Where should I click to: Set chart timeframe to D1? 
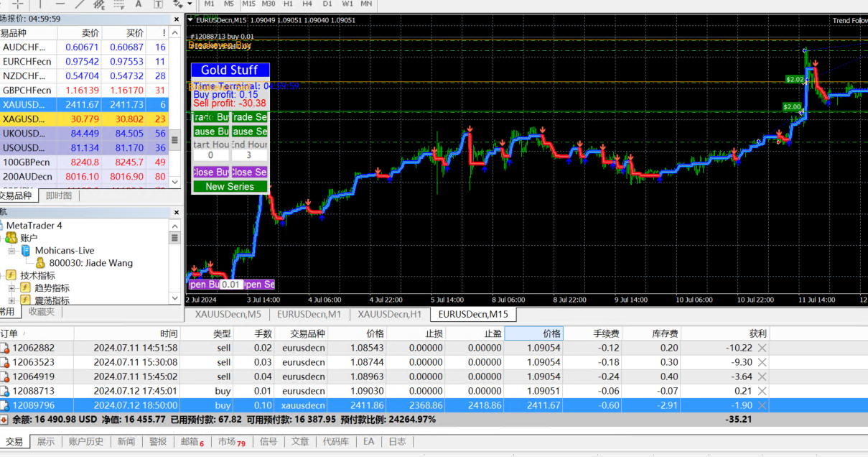pos(327,4)
